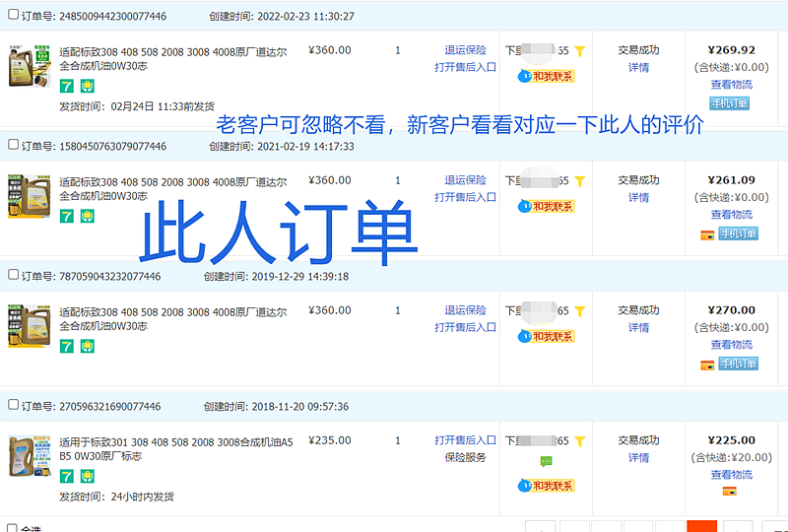
Task: Click the green shield icon in the 2021 order
Action: [x=87, y=216]
